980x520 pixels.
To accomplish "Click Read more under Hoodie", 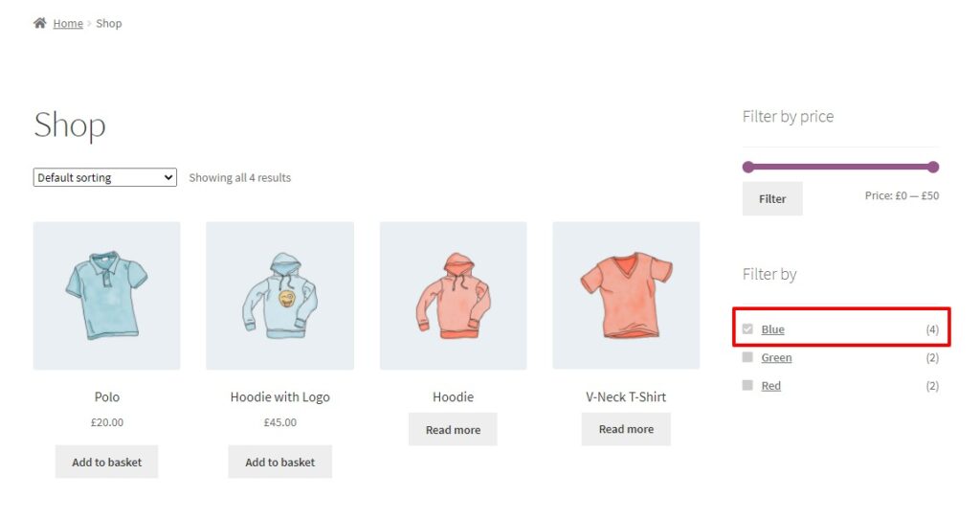I will coord(453,430).
